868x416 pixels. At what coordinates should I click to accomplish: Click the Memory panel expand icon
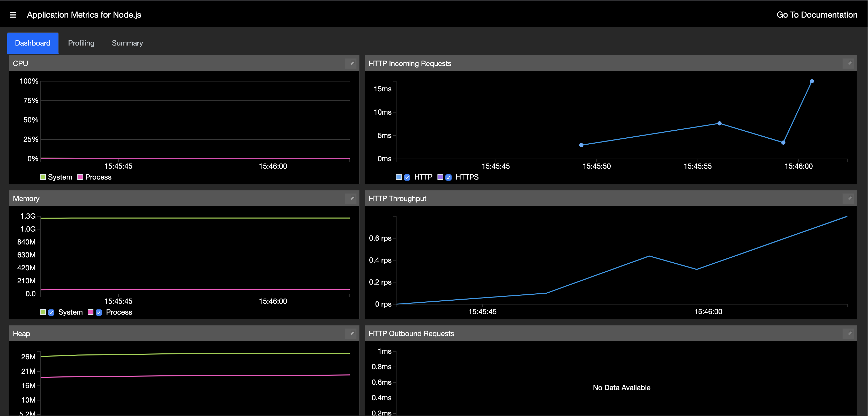tap(352, 199)
